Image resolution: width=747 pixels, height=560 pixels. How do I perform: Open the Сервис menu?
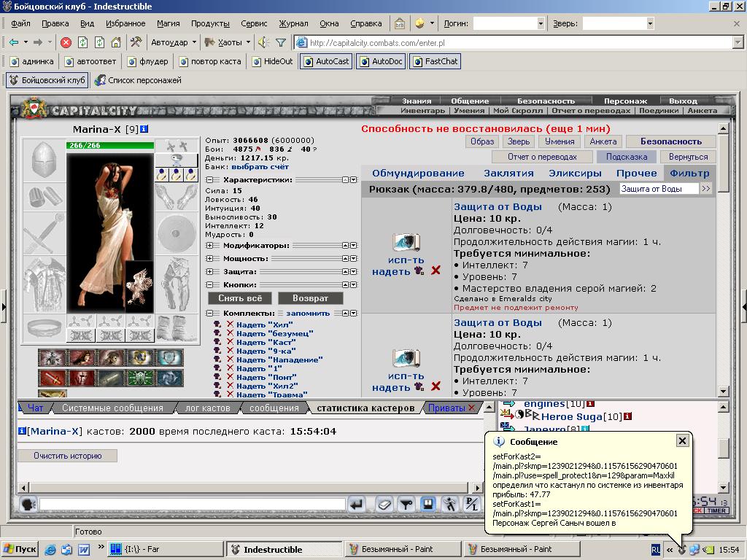point(254,23)
